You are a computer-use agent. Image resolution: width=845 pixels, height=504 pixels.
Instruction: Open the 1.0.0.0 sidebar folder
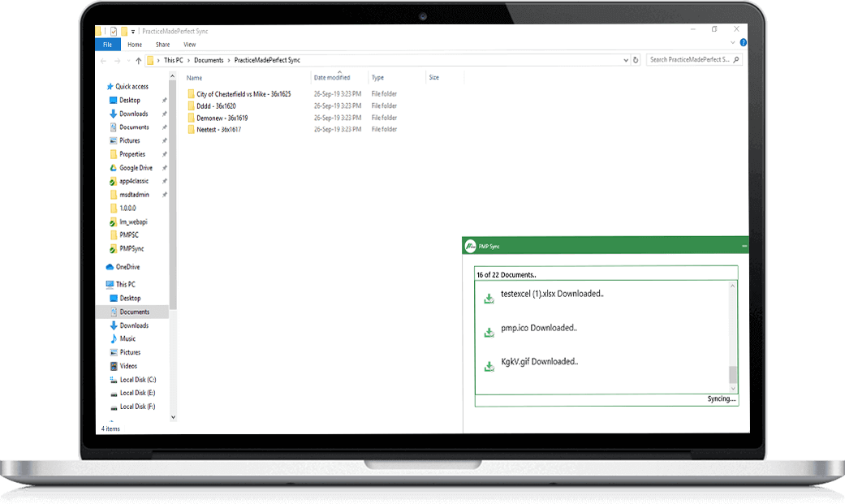123,208
